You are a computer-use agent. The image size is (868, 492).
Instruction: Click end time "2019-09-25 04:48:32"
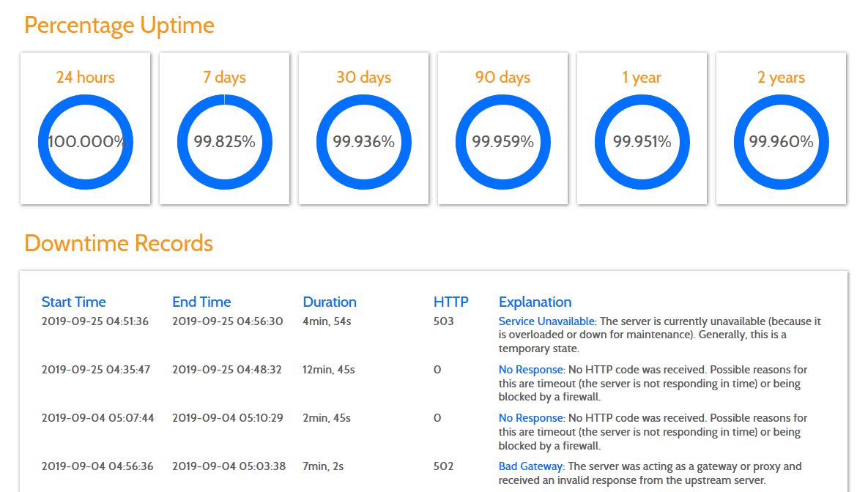[x=227, y=370]
